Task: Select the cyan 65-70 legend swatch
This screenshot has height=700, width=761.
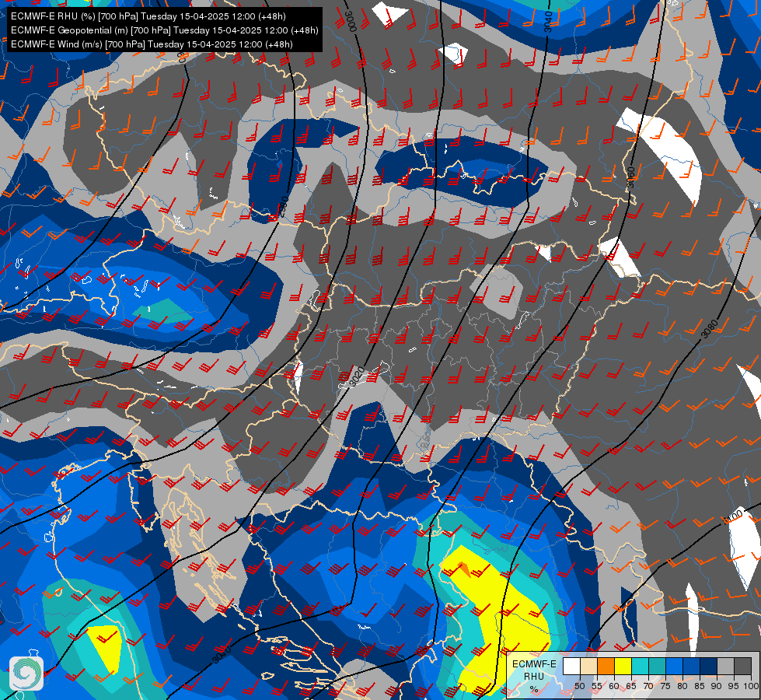Action: point(641,667)
